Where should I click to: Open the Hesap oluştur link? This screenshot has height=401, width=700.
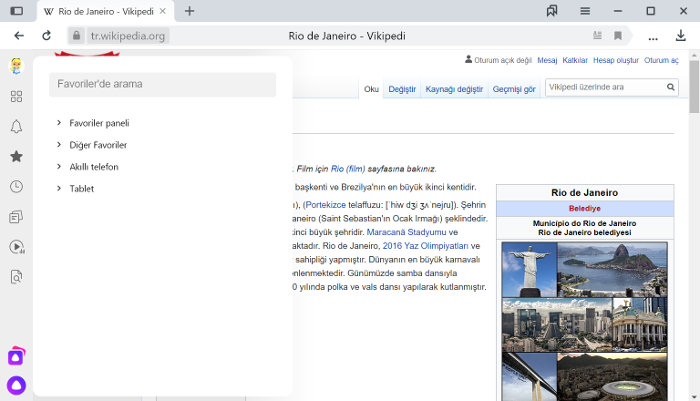click(x=616, y=60)
